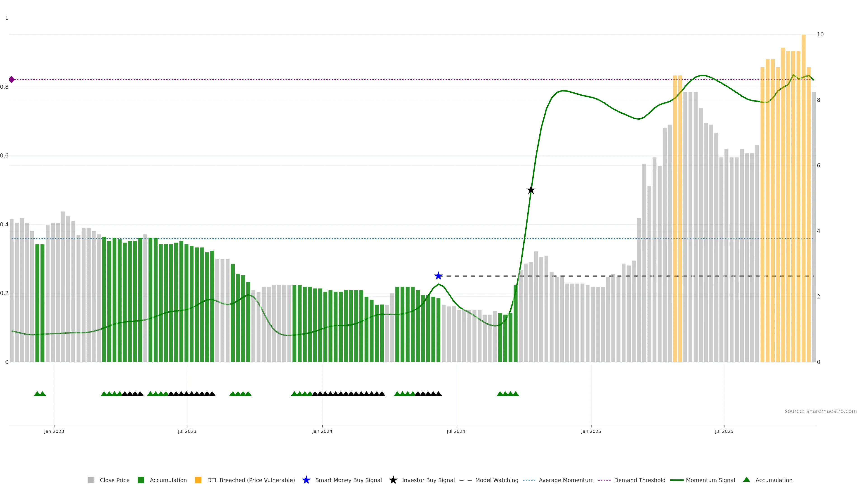Click the Jan 2023 axis tick label
This screenshot has width=868, height=488.
(x=54, y=431)
